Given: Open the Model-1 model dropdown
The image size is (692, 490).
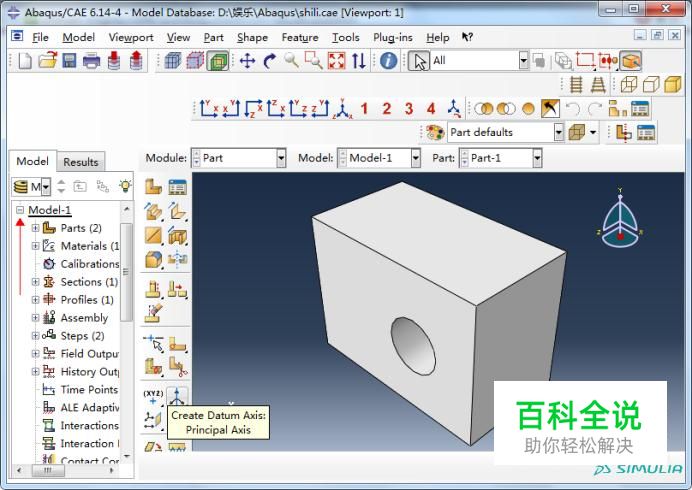Looking at the screenshot, I should coord(415,158).
